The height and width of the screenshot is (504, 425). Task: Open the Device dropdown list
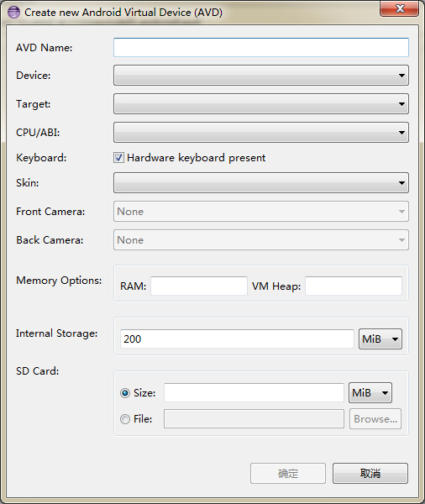pyautogui.click(x=261, y=76)
